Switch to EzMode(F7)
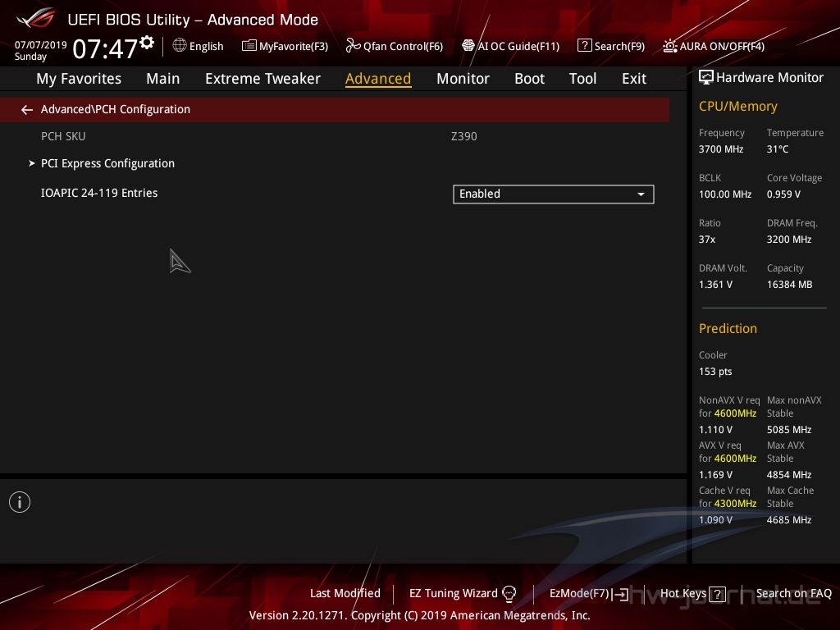This screenshot has width=840, height=630. coord(579,593)
